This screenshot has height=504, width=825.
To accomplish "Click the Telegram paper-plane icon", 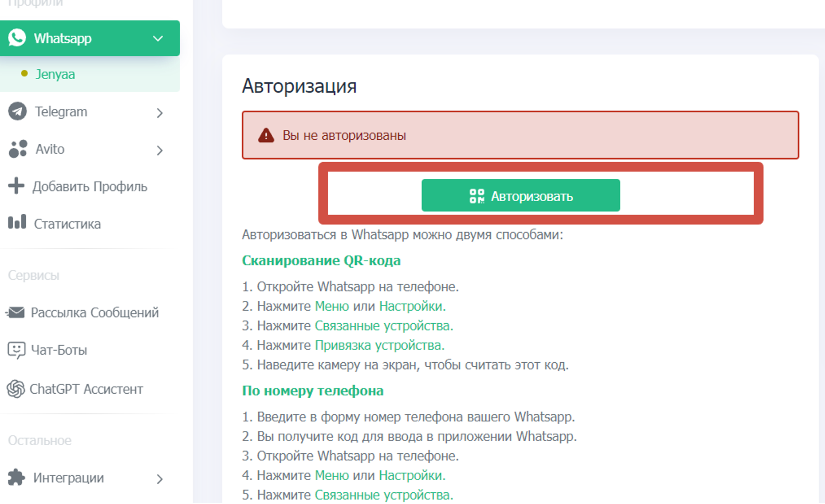I will 17,112.
